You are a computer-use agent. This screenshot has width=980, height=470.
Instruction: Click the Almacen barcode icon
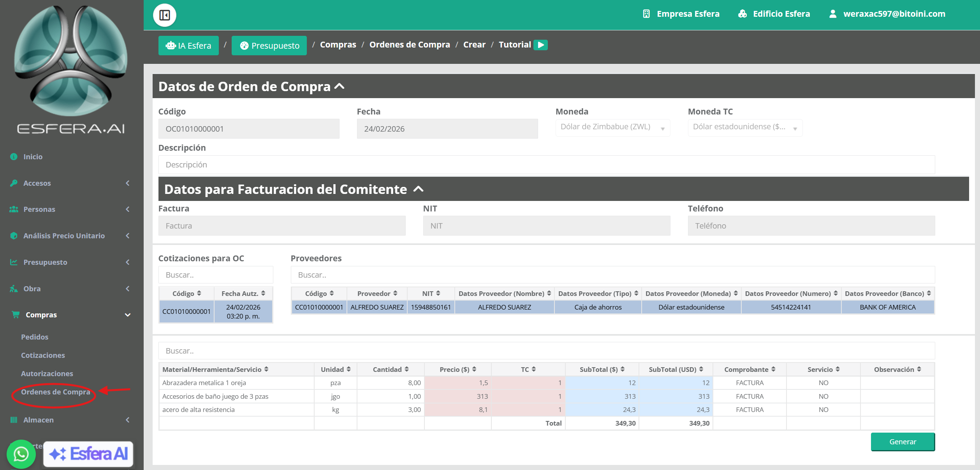(14, 420)
